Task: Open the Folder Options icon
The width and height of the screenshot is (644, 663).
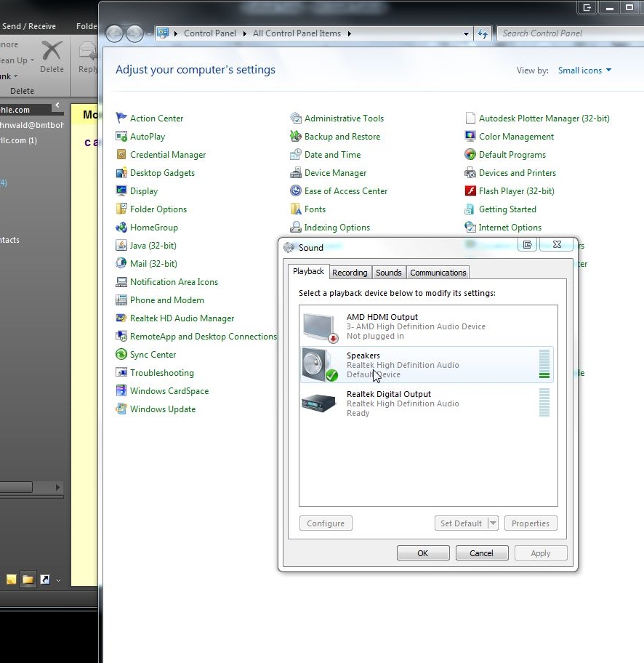Action: (x=121, y=209)
